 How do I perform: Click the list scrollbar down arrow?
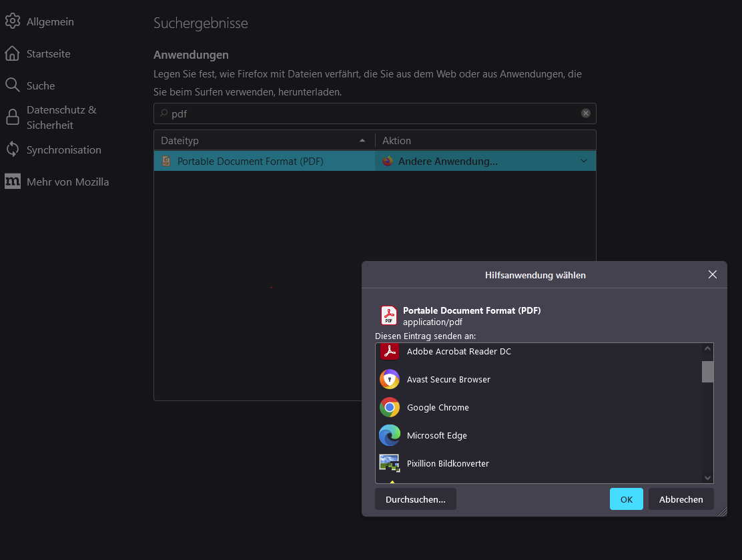(x=708, y=477)
